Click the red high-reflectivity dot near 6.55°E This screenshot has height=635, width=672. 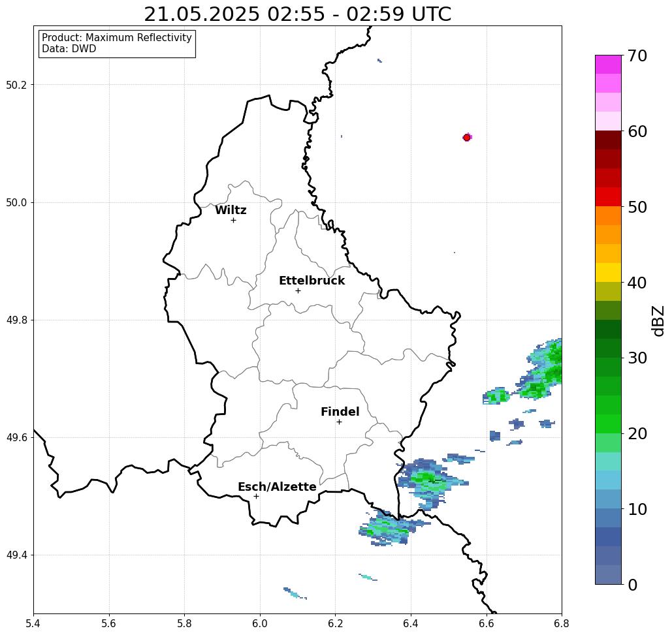(x=467, y=138)
